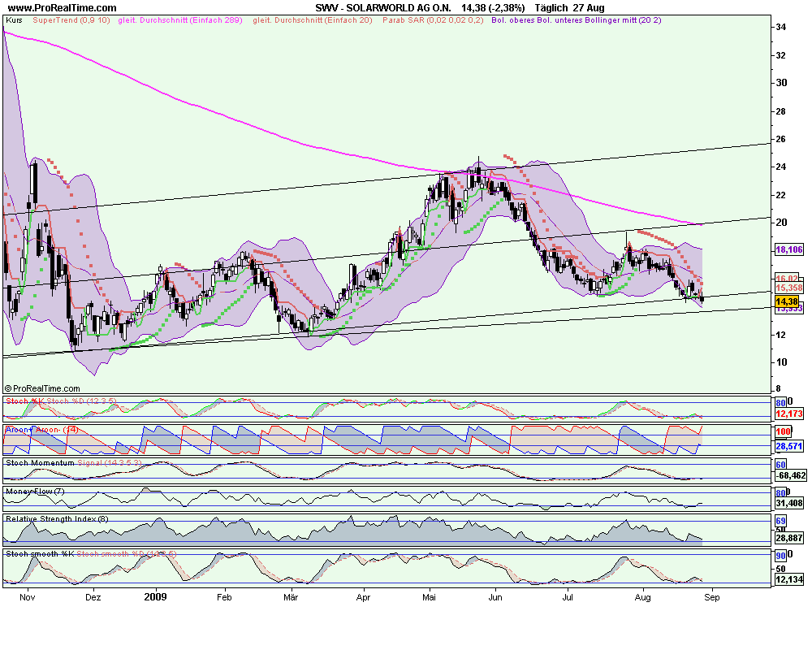Click the Aug date axis label
Viewport: 812px width, 650px height.
(642, 597)
